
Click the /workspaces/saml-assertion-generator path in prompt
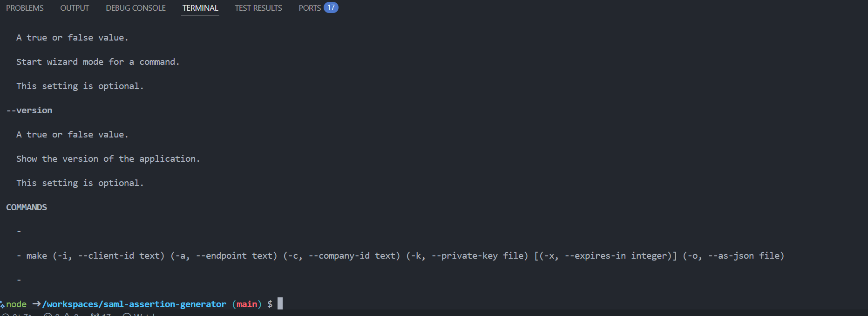[x=134, y=304]
